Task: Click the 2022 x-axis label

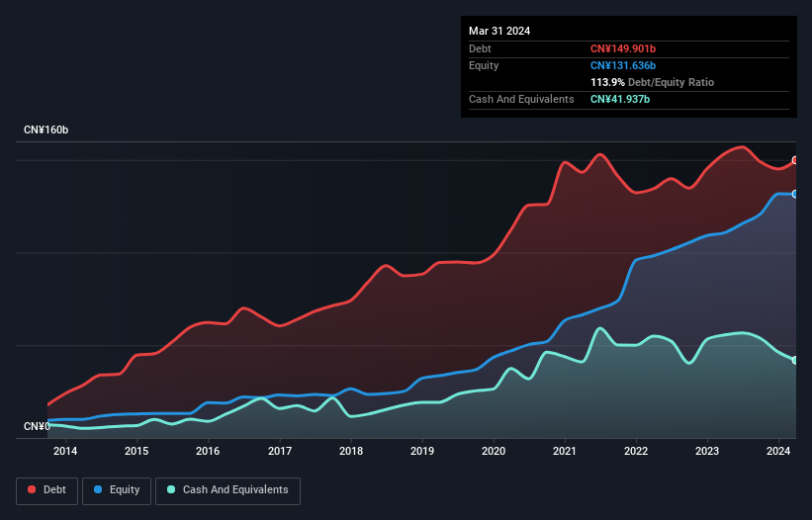Action: pos(636,451)
